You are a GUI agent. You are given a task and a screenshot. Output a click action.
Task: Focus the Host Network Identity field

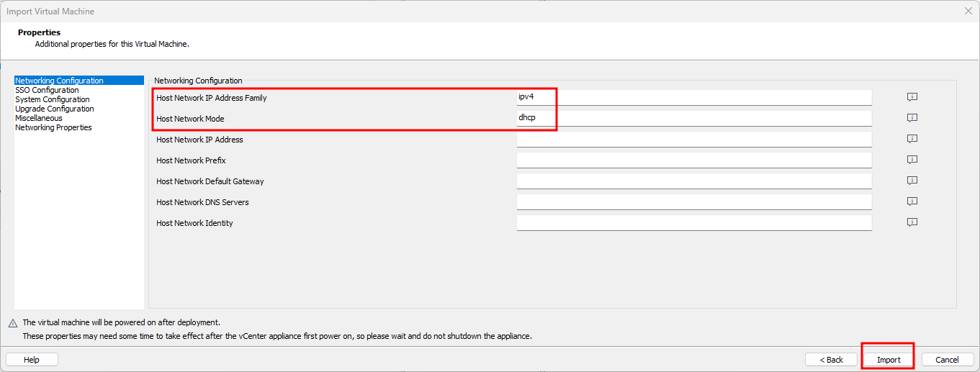[694, 222]
